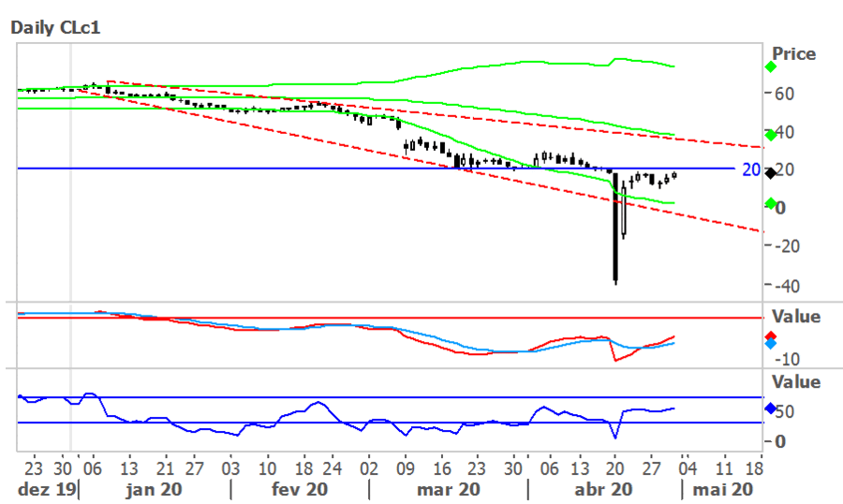Screen dimensions: 843x504
Task: Click the "Daily CLc1" chart title
Action: coord(55,27)
